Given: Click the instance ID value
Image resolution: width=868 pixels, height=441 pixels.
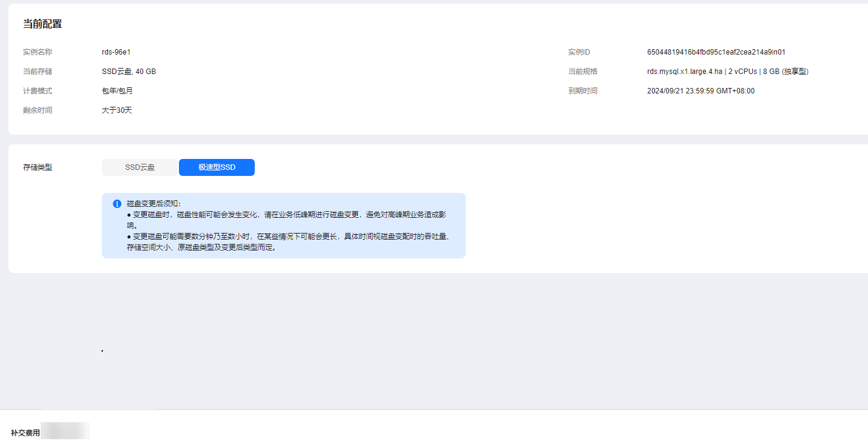Looking at the screenshot, I should tap(716, 52).
